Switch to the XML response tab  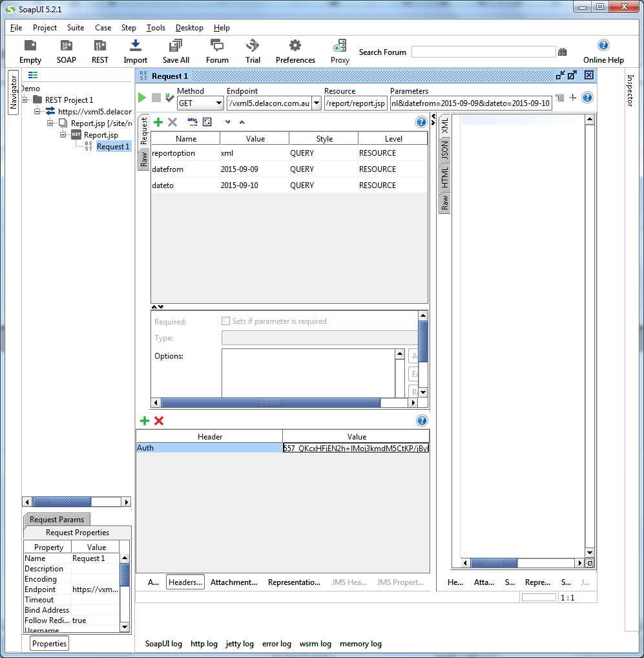pyautogui.click(x=444, y=125)
